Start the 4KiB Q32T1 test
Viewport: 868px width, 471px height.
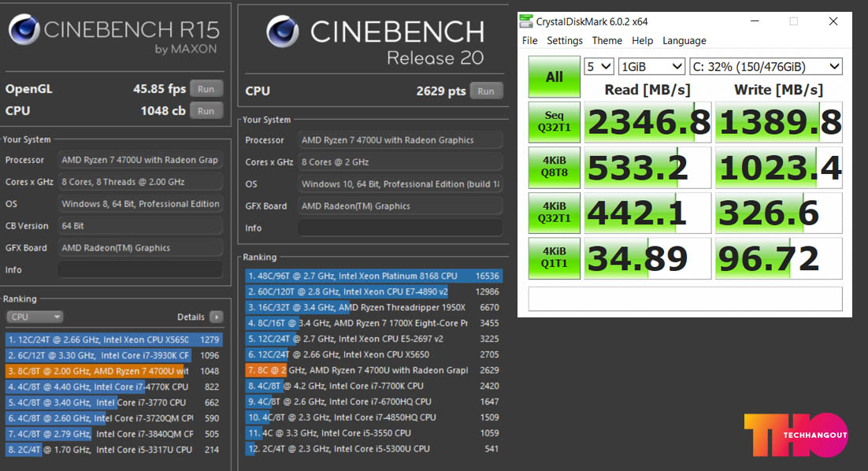tap(555, 213)
